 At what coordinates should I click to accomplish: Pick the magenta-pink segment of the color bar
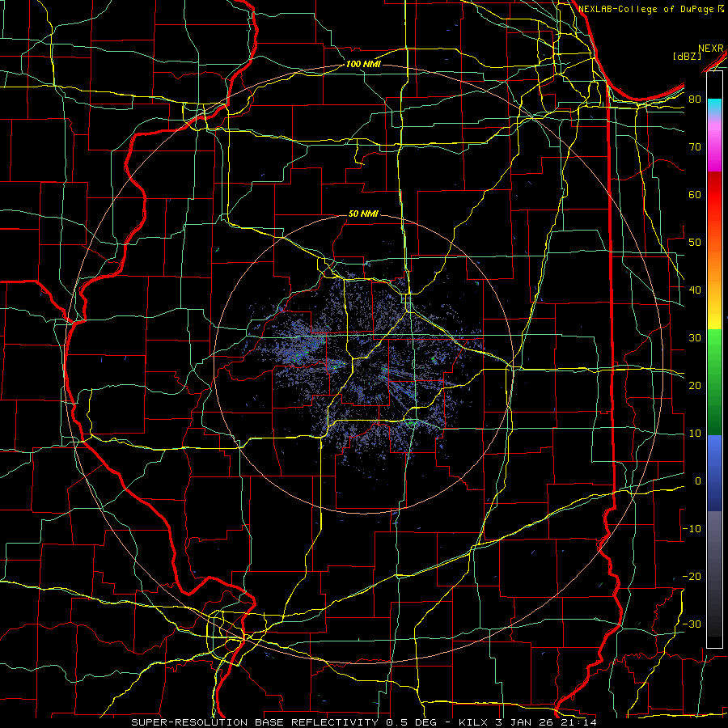click(714, 146)
